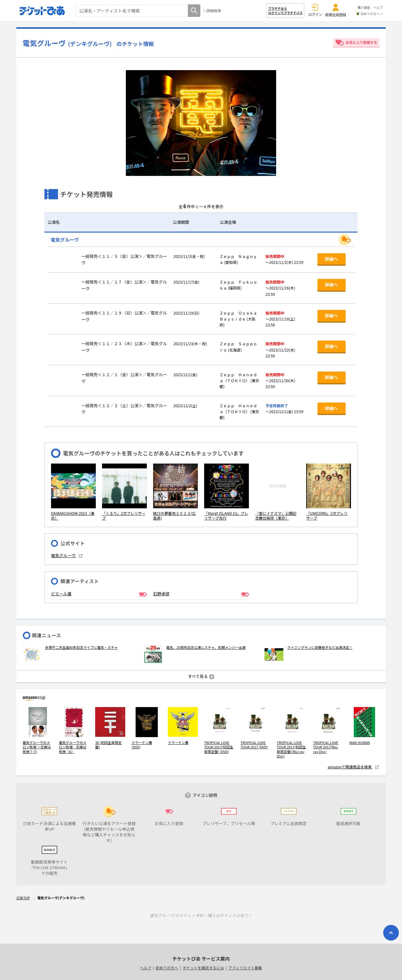Click external link icon beside official site
The image size is (402, 980).
coord(81,556)
